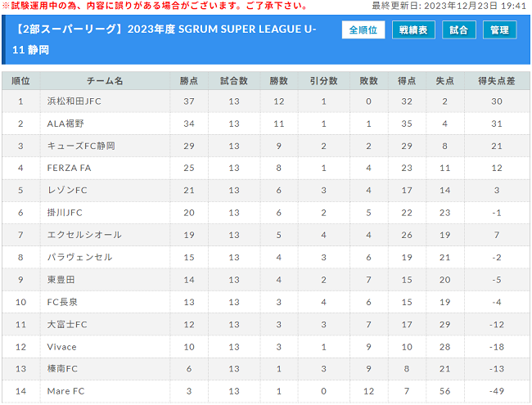Select the Vivace team row
The height and width of the screenshot is (405, 532).
click(266, 347)
